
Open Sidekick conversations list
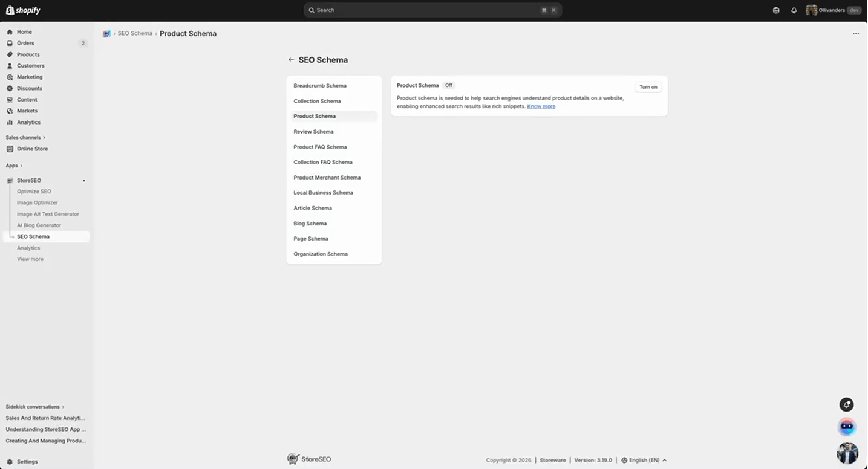tap(32, 406)
